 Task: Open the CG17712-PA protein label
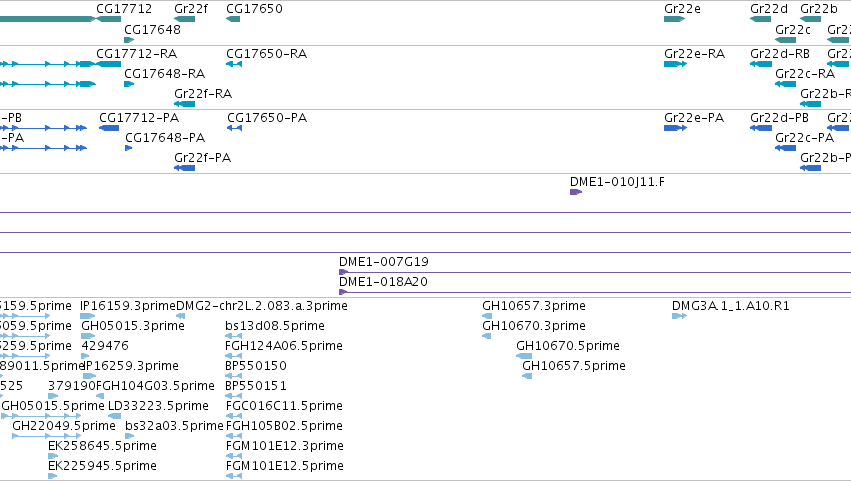(139, 118)
